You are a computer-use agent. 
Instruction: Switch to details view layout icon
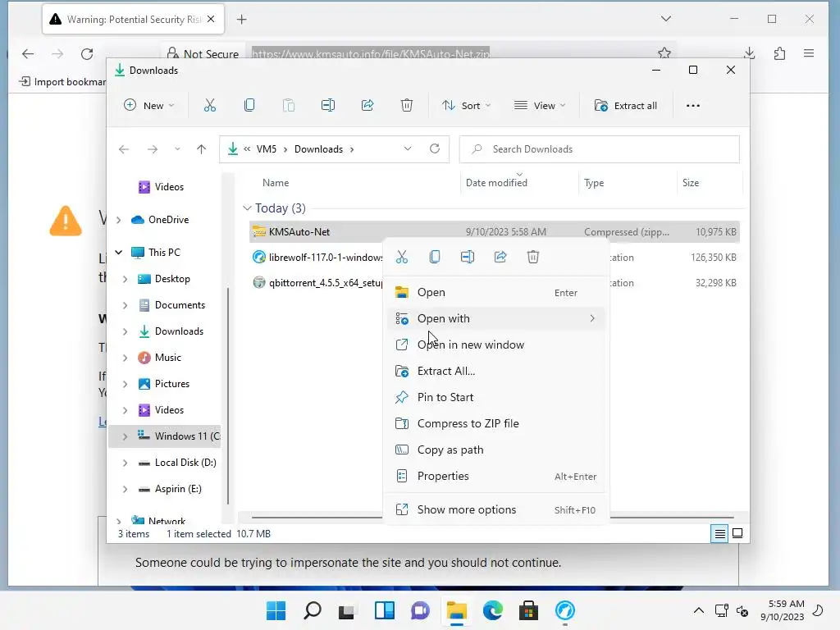point(719,533)
